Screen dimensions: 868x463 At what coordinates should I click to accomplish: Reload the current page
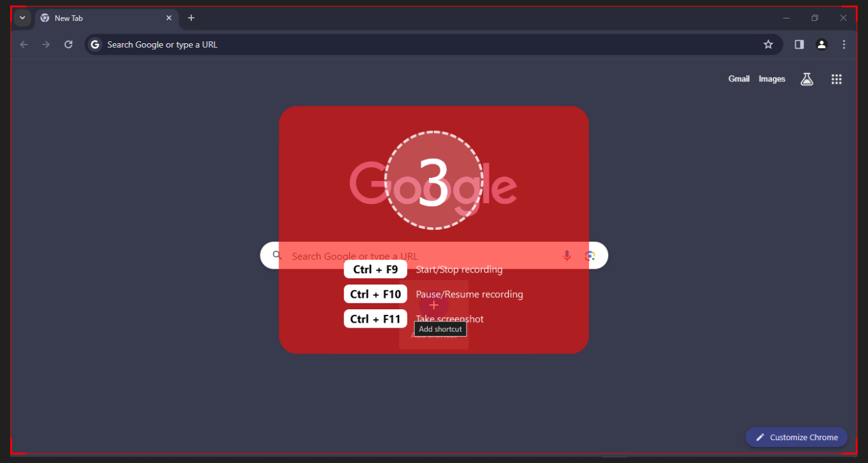click(69, 44)
